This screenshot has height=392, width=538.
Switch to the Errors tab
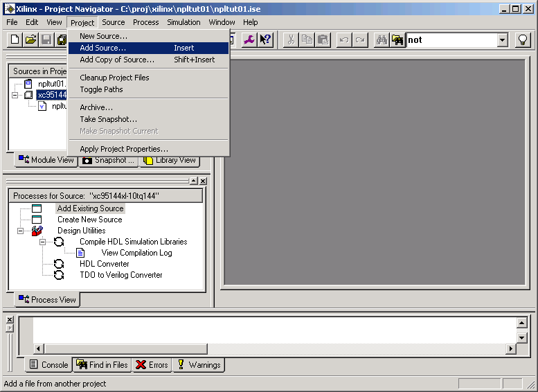pyautogui.click(x=151, y=365)
